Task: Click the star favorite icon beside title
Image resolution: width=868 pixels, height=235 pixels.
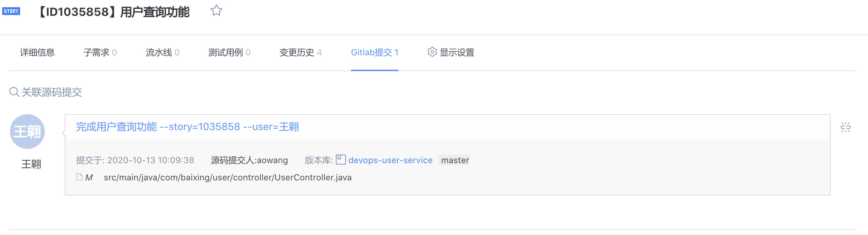Action: tap(216, 10)
